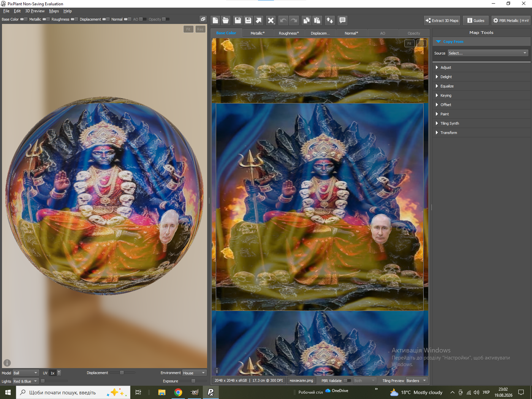The width and height of the screenshot is (532, 399).
Task: Expand the Equalize section
Action: tap(481, 86)
